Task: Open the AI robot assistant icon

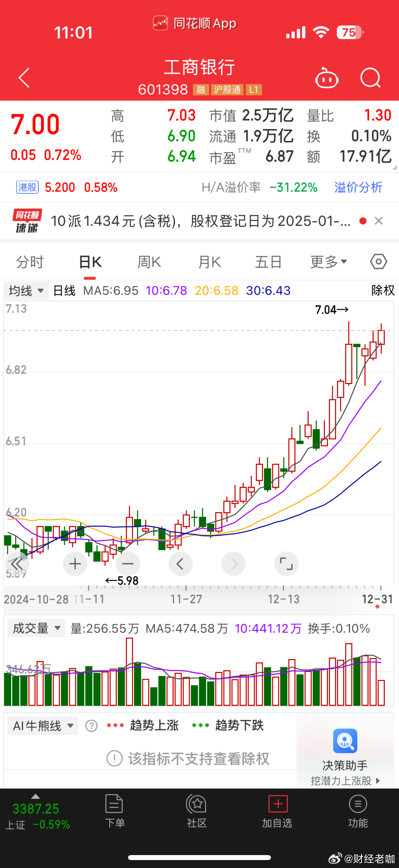Action: click(x=326, y=78)
